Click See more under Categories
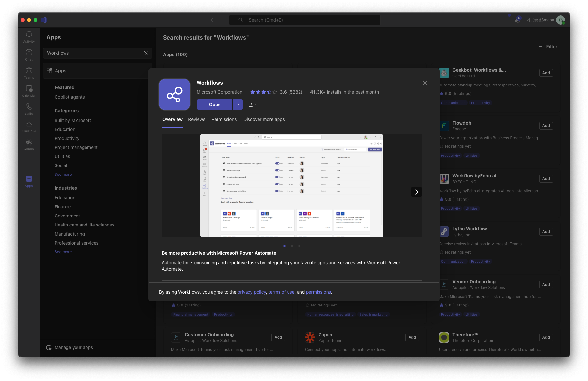Image resolution: width=588 pixels, height=381 pixels. click(63, 175)
